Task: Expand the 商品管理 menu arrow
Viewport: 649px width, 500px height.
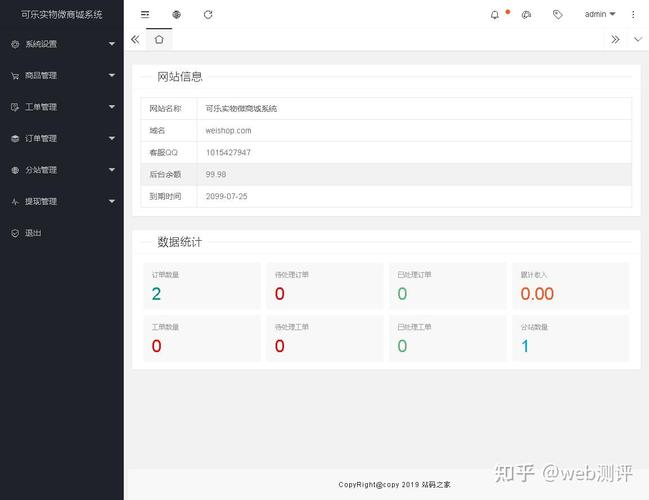Action: [x=112, y=75]
